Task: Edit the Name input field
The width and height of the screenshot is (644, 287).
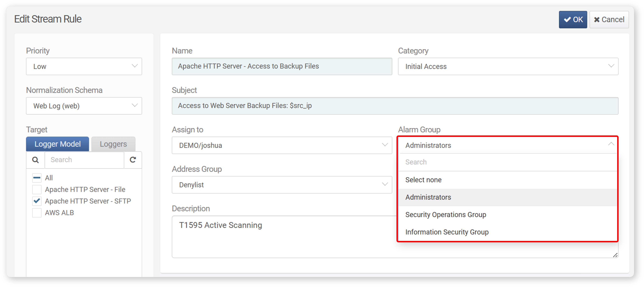Action: (282, 67)
